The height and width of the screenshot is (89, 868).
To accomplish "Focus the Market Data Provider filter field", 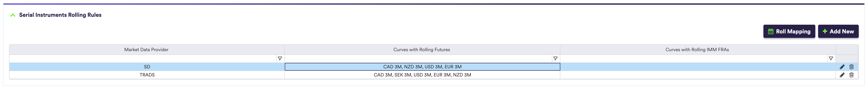I will [x=143, y=58].
